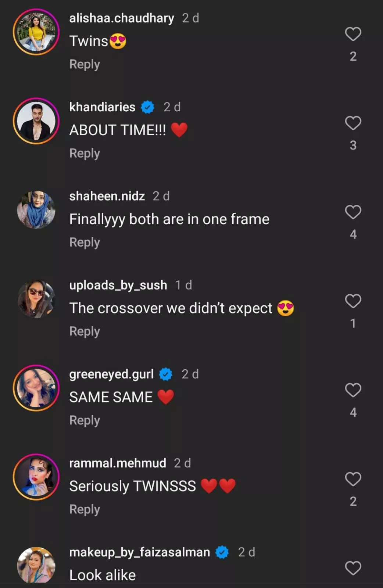
Task: Like shaheen.nidz's one frame comment
Action: (353, 212)
